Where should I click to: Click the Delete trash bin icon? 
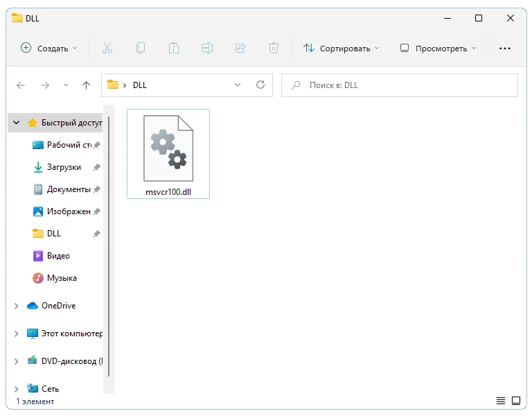(x=274, y=49)
